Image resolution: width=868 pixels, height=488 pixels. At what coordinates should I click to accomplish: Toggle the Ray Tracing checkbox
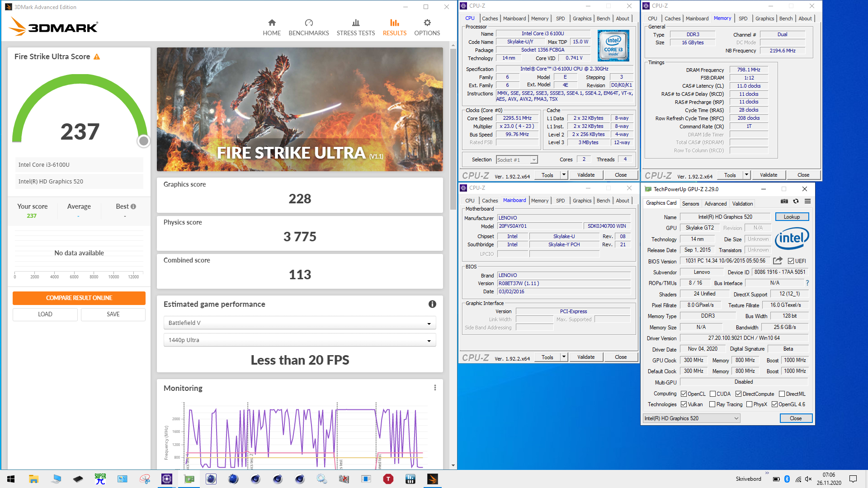click(712, 404)
